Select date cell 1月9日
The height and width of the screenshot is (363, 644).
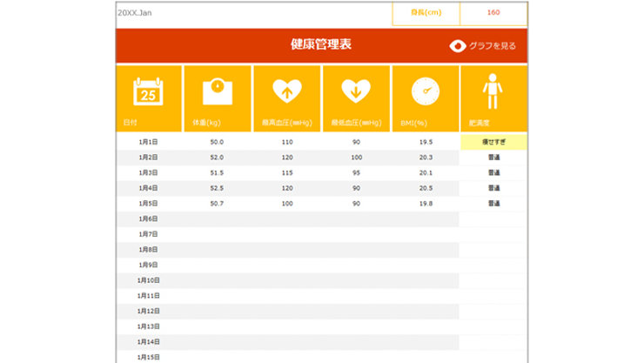pos(148,265)
